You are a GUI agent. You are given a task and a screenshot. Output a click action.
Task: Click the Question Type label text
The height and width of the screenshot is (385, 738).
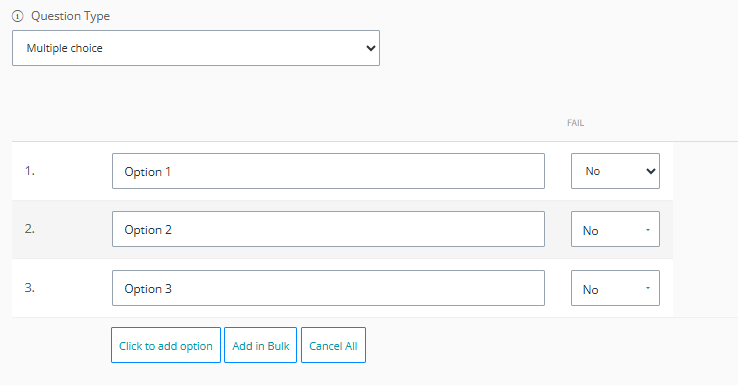pos(71,16)
